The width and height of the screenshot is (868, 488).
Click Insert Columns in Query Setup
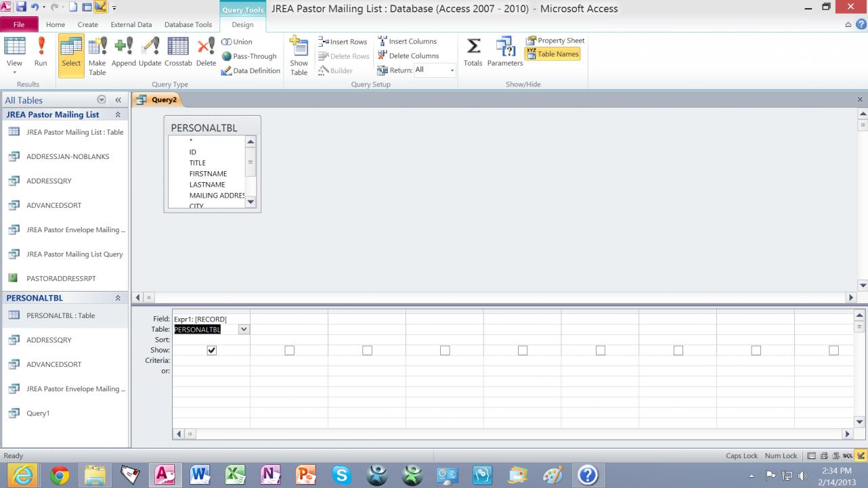pos(407,42)
